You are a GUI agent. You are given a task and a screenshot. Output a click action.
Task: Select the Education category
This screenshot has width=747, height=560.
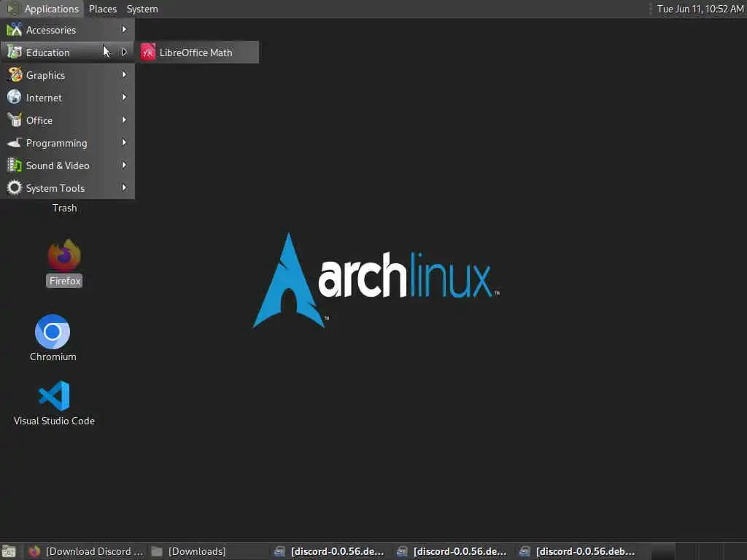click(67, 52)
